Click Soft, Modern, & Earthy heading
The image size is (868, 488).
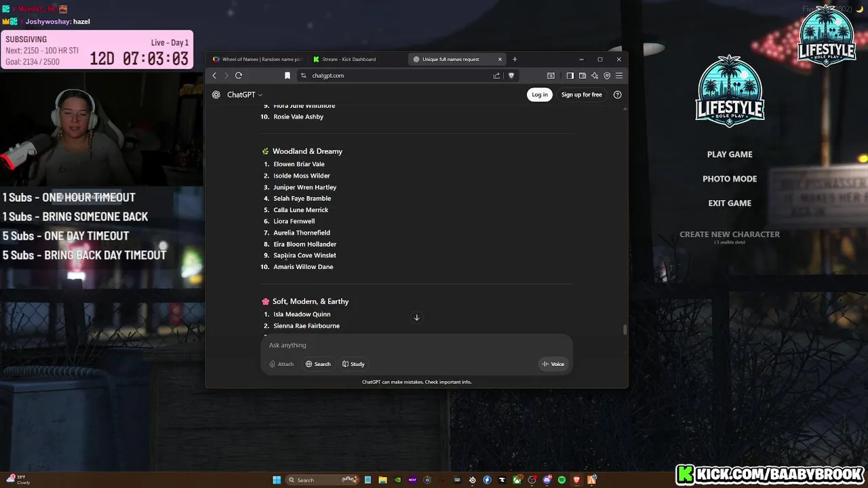(x=311, y=302)
